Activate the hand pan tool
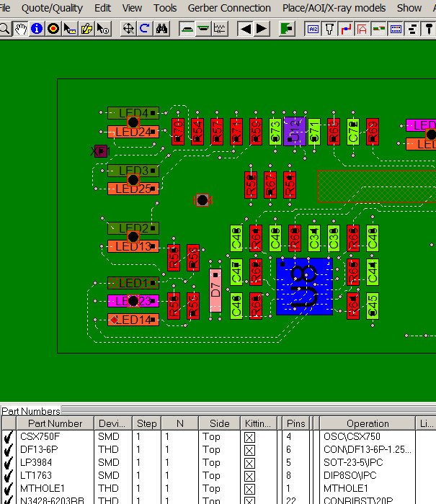This screenshot has width=436, height=504. 21,29
